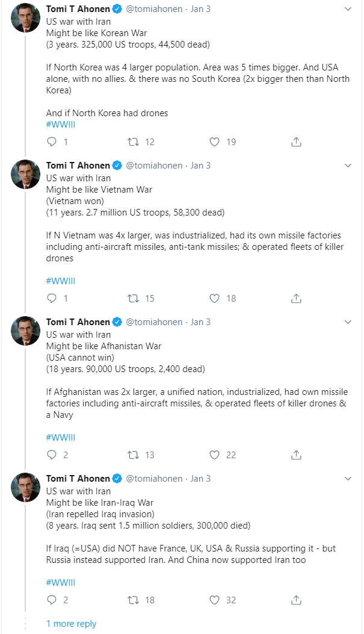Viewport: 364px width, 634px height.
Task: Open #WWIII hashtag in Korean War tweet
Action: point(61,125)
